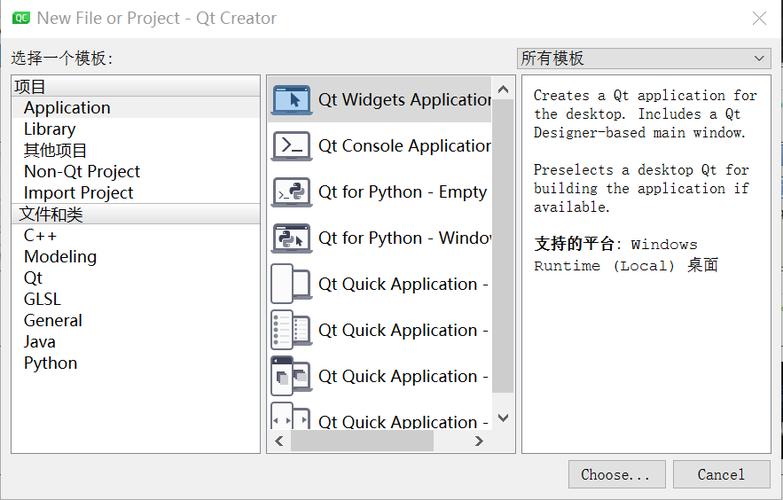Click the 项目 section header

click(136, 86)
